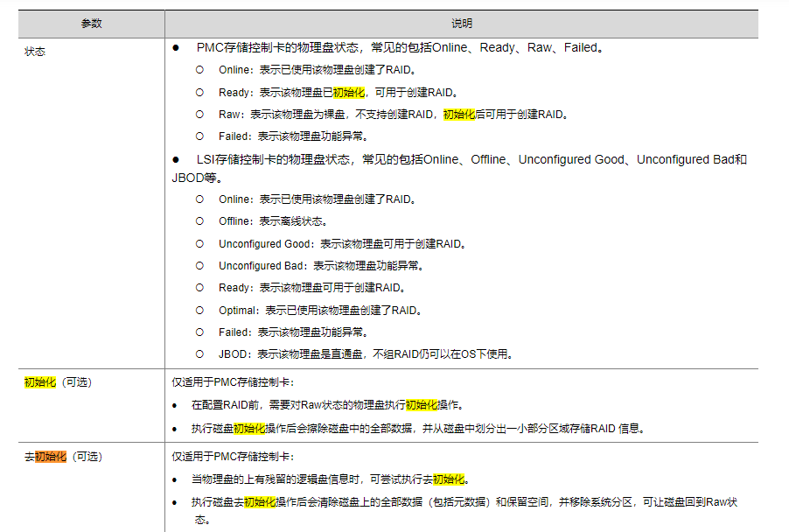This screenshot has width=789, height=532.
Task: Click the JBOD等 continuation line
Action: pos(198,178)
